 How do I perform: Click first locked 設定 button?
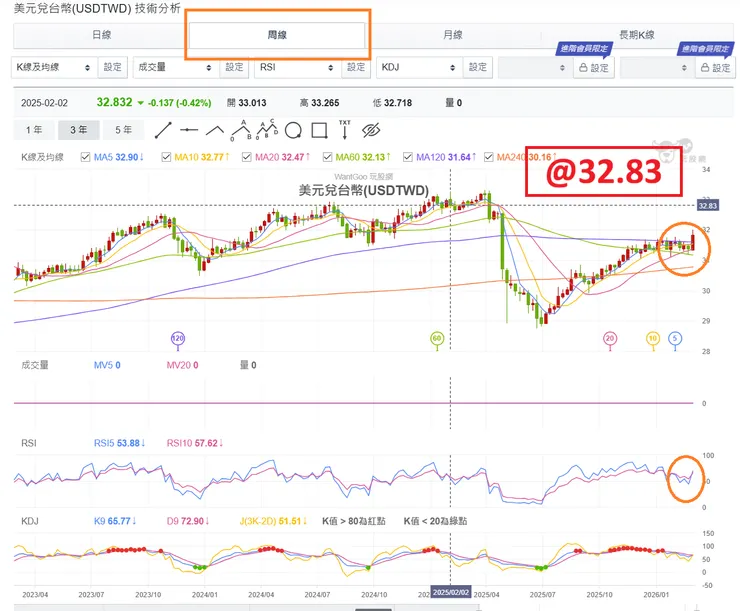[x=594, y=68]
